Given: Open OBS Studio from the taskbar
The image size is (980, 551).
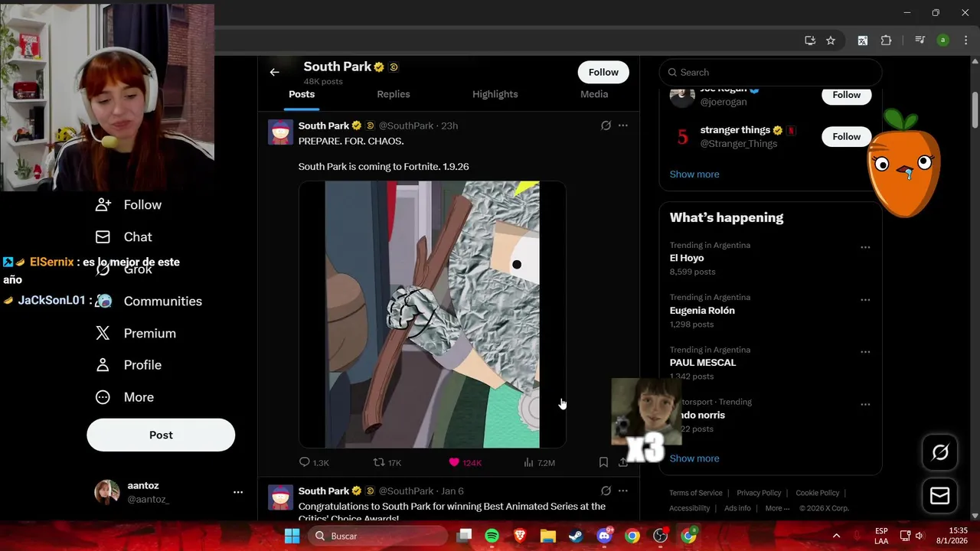Looking at the screenshot, I should click(660, 536).
